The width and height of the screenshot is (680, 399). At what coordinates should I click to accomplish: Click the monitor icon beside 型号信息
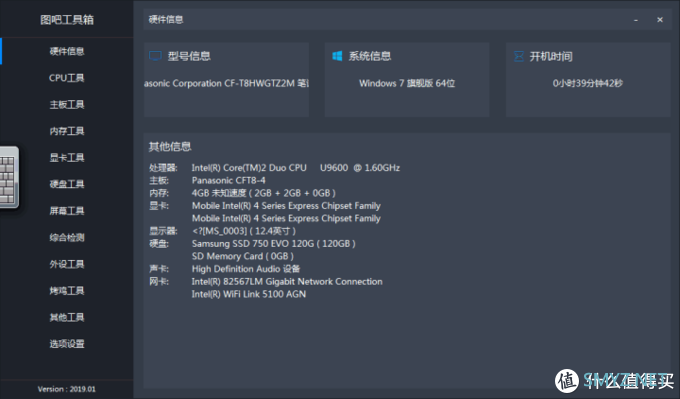tap(155, 56)
